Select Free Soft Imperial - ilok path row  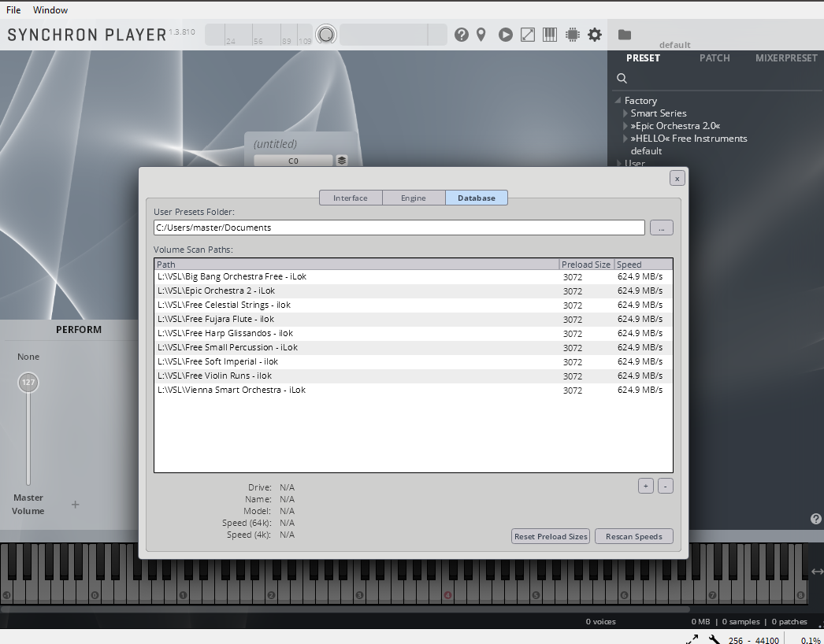pos(414,362)
